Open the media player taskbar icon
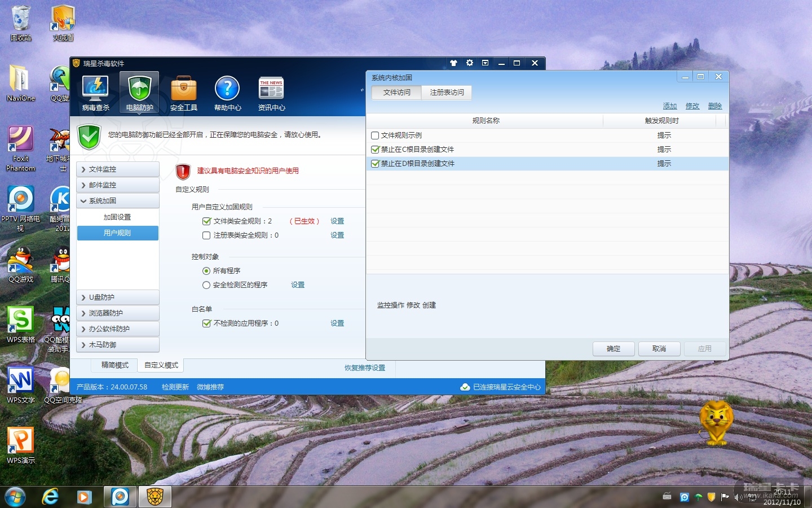 point(85,497)
